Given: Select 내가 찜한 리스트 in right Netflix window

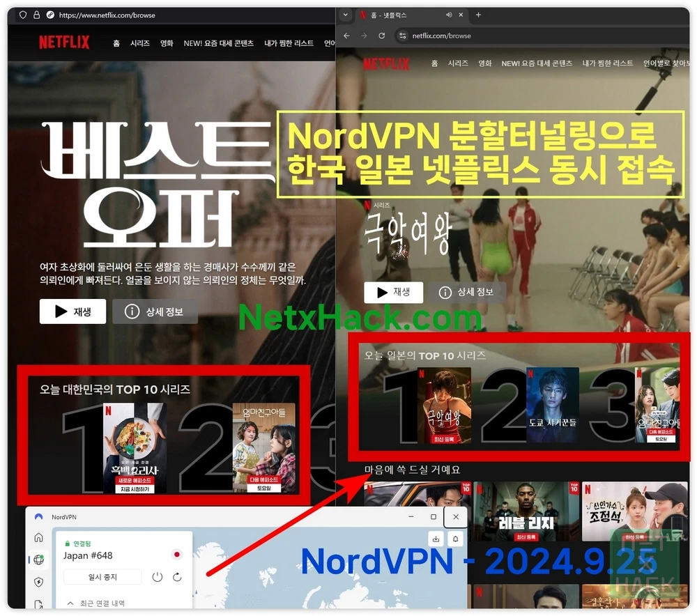Looking at the screenshot, I should pos(608,63).
